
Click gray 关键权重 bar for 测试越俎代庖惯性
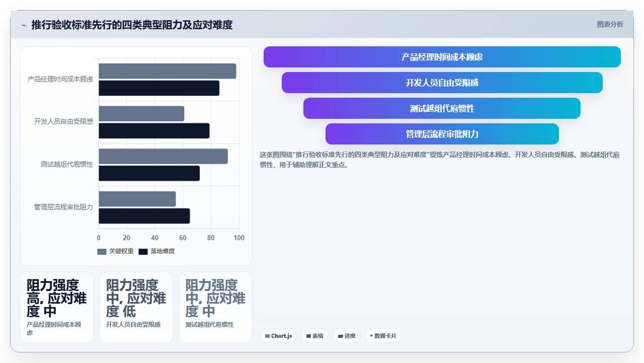click(163, 157)
